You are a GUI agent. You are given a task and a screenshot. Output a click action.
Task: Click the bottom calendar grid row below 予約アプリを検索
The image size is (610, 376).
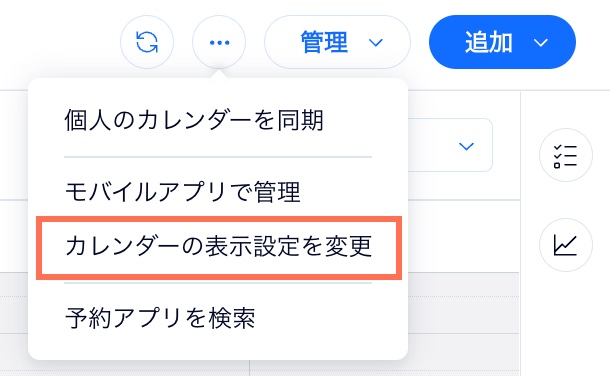tap(259, 368)
